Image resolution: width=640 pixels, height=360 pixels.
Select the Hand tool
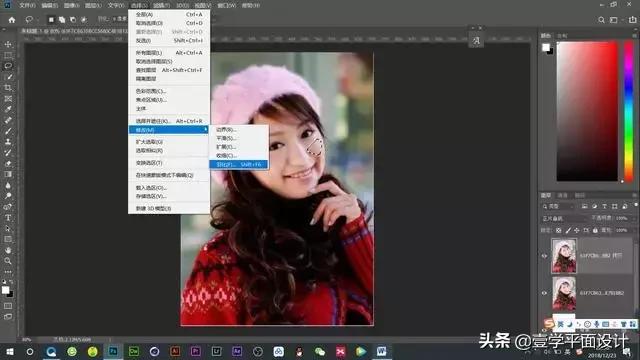pos(8,250)
